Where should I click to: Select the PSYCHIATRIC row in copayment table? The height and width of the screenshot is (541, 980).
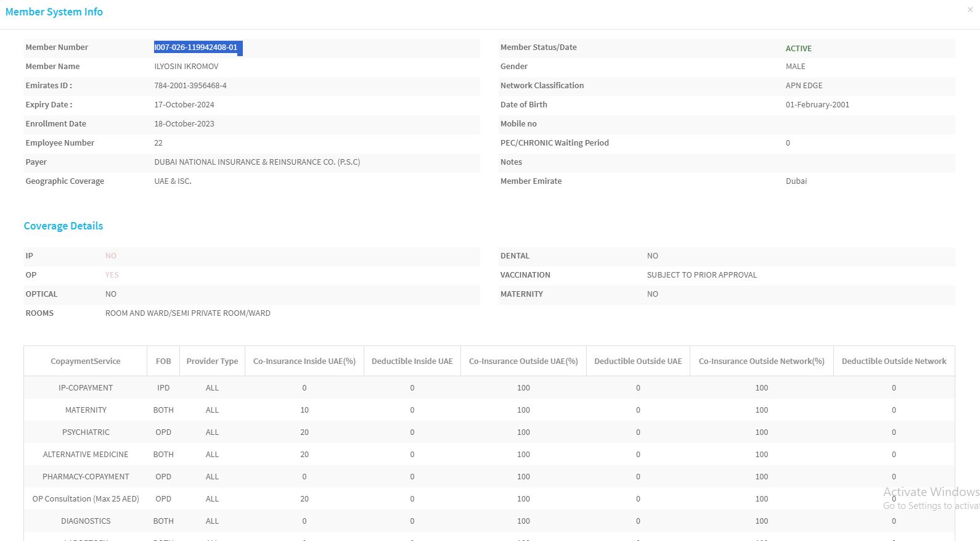click(x=86, y=432)
